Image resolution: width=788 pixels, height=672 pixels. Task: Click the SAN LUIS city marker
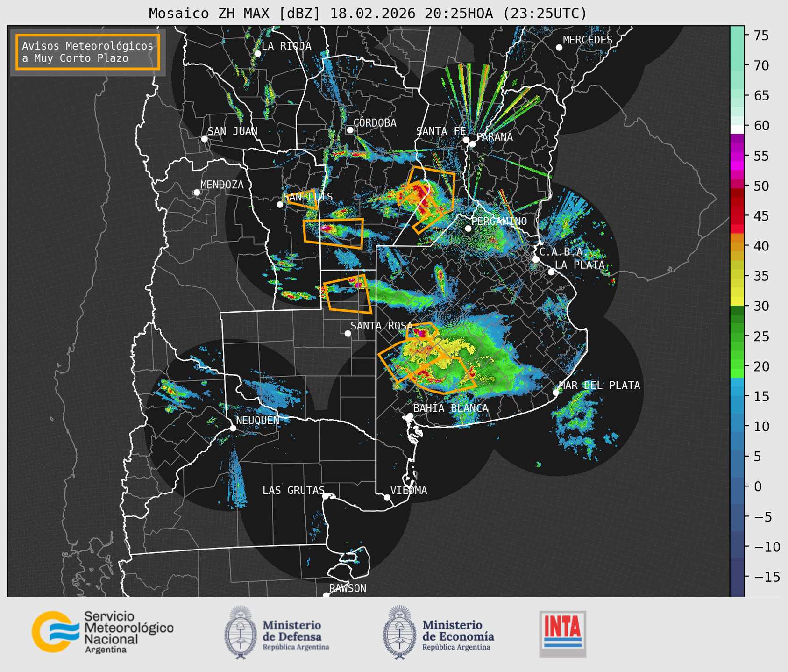pyautogui.click(x=280, y=204)
